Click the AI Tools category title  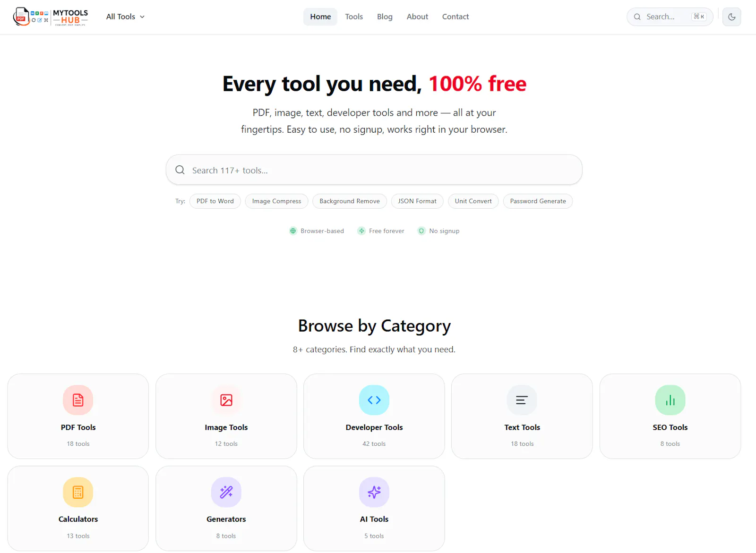(x=374, y=519)
